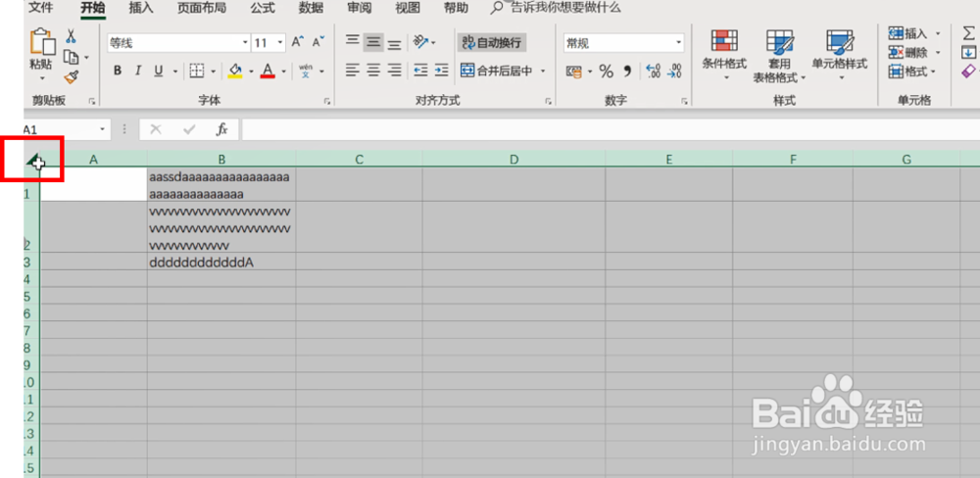
Task: Increase decimal places icon
Action: (653, 72)
